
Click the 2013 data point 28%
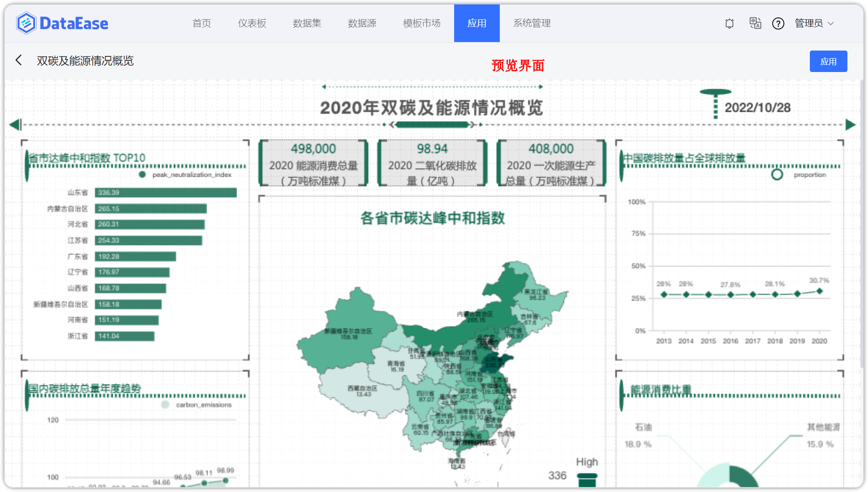pyautogui.click(x=664, y=294)
